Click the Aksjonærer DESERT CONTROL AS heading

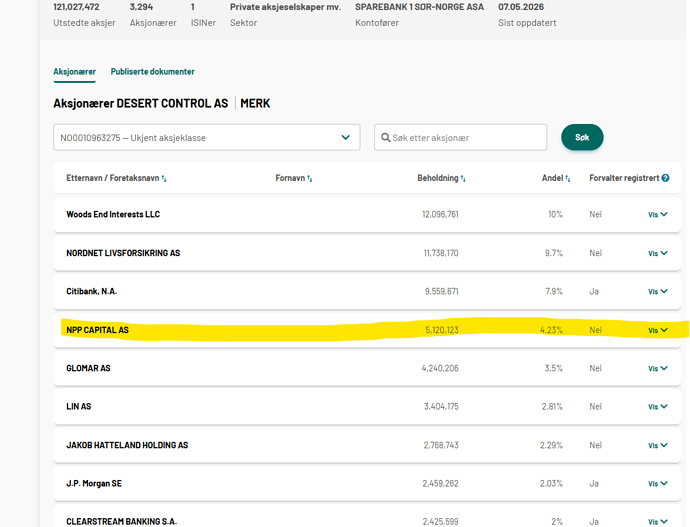[x=141, y=103]
